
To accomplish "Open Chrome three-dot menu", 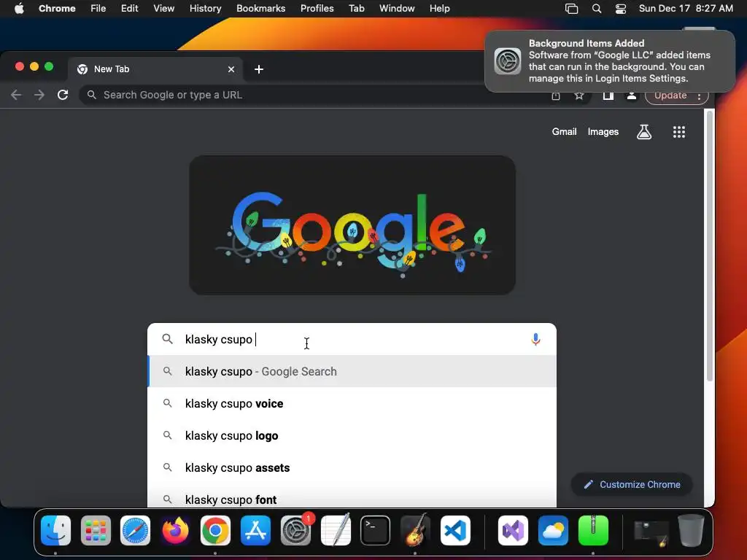I will click(700, 96).
